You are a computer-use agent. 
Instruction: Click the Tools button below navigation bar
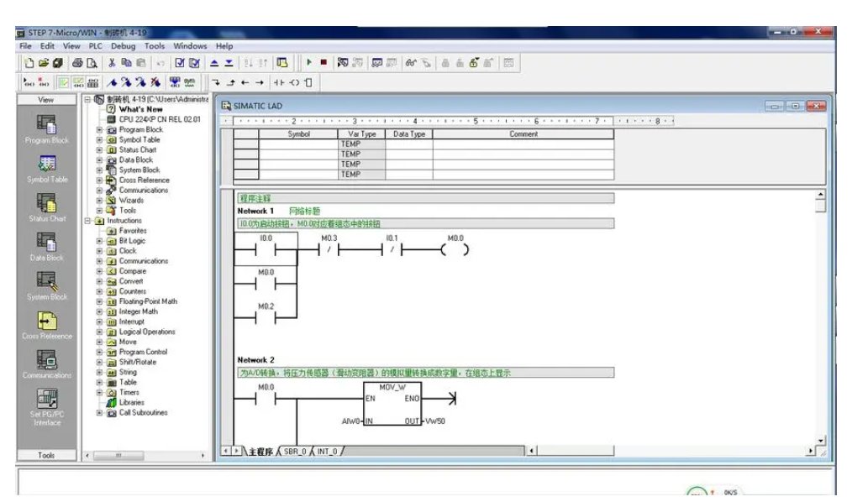46,455
